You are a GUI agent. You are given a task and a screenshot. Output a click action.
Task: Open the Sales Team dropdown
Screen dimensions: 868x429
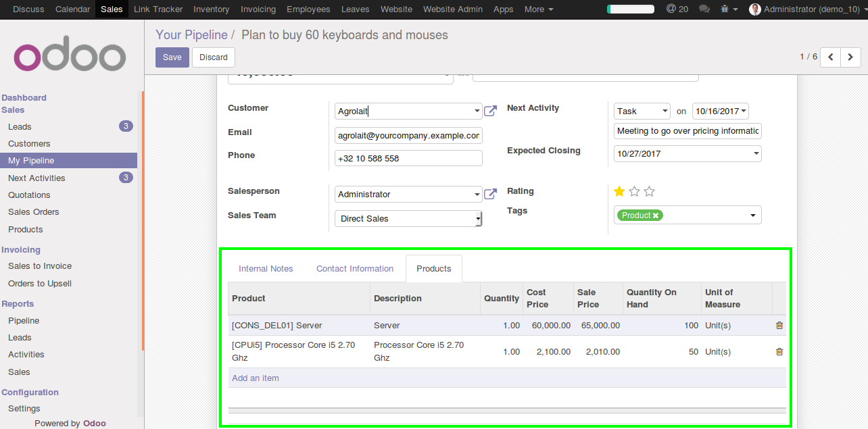coord(408,219)
